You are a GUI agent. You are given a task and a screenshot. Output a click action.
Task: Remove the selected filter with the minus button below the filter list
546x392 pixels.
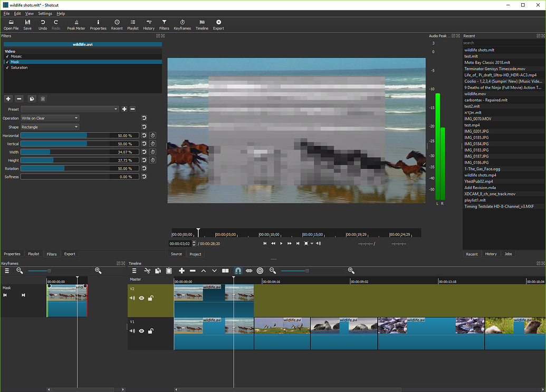pos(19,99)
